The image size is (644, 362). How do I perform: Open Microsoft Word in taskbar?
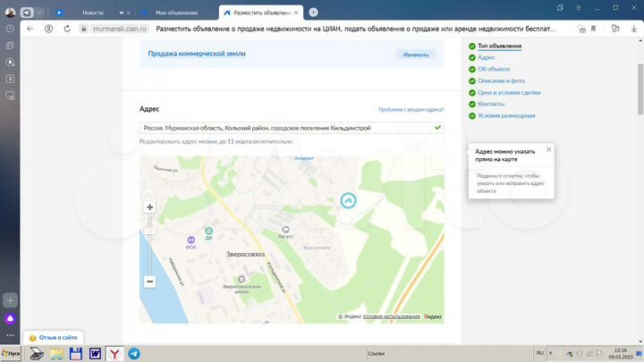pos(96,353)
